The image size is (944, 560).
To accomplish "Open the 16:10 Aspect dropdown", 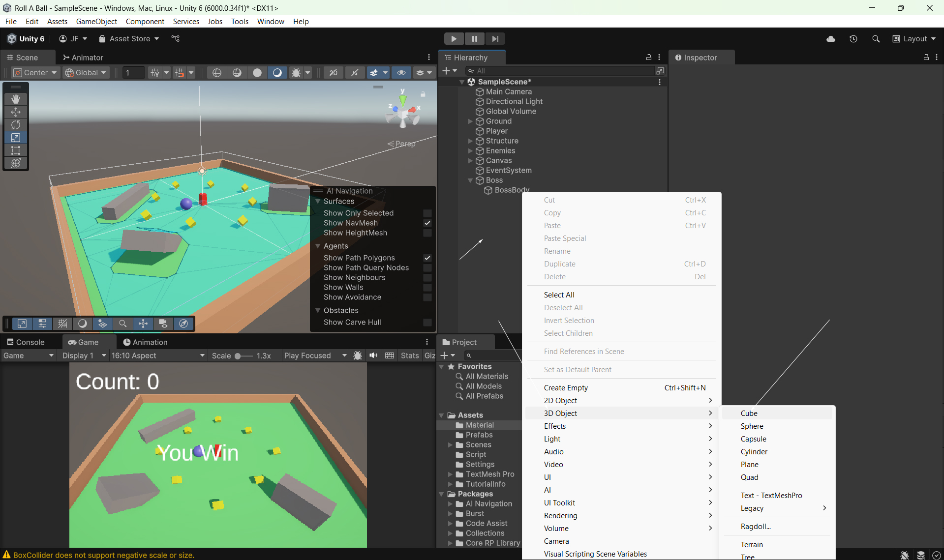I will 157,355.
